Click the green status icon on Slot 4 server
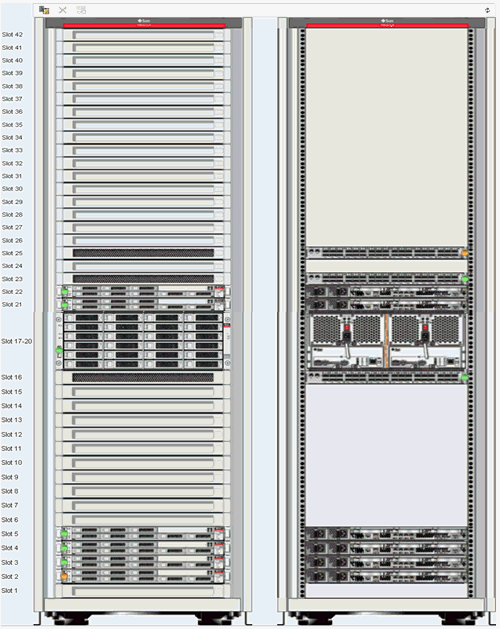 click(64, 548)
